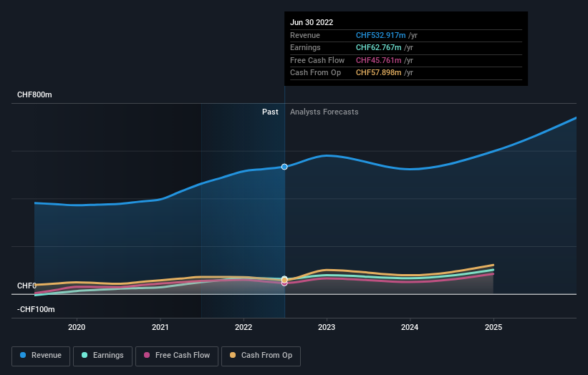Viewport: 588px width, 375px height.
Task: Click the Cash From Op orange marker dot
Action: (x=284, y=280)
